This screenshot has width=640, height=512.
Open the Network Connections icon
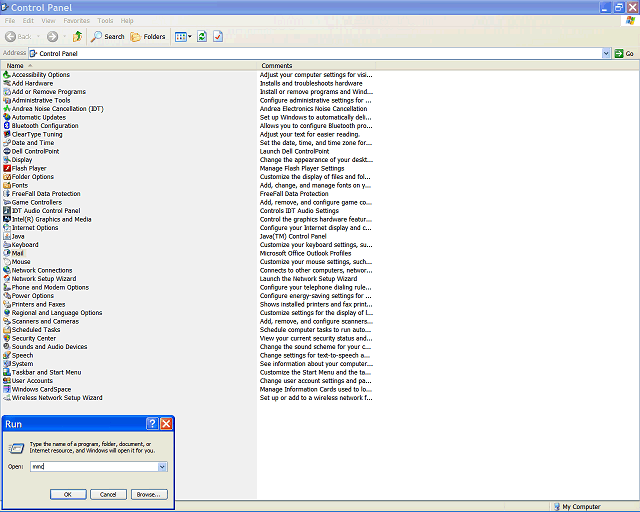coord(7,270)
